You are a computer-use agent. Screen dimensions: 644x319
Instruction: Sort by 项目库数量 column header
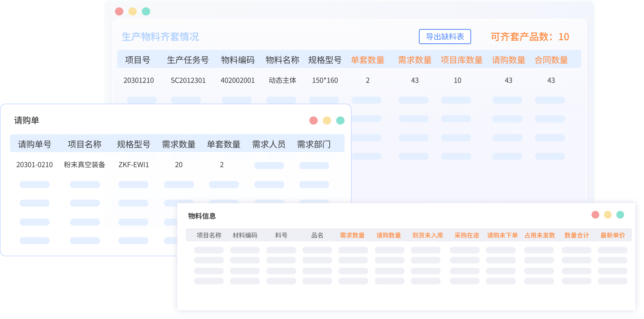[461, 60]
